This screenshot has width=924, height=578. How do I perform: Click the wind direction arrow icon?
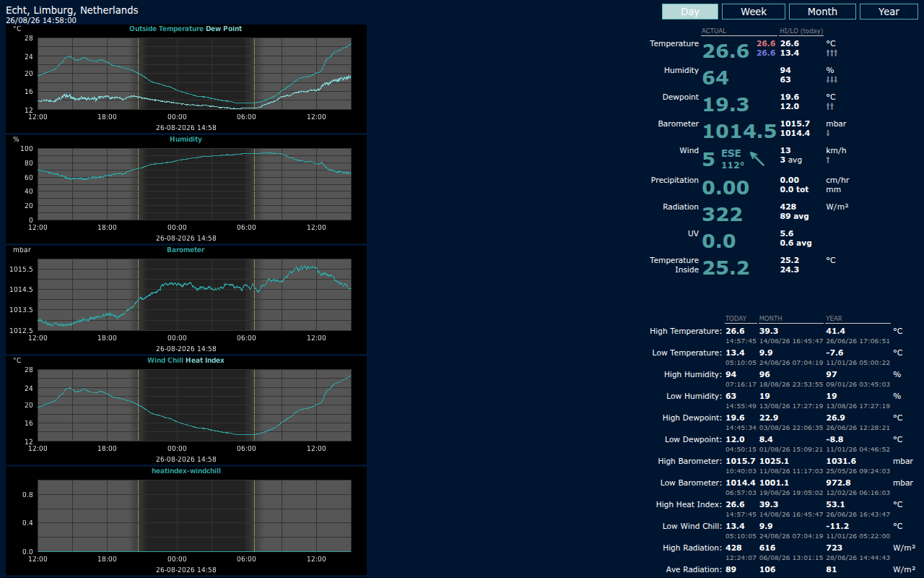point(757,158)
